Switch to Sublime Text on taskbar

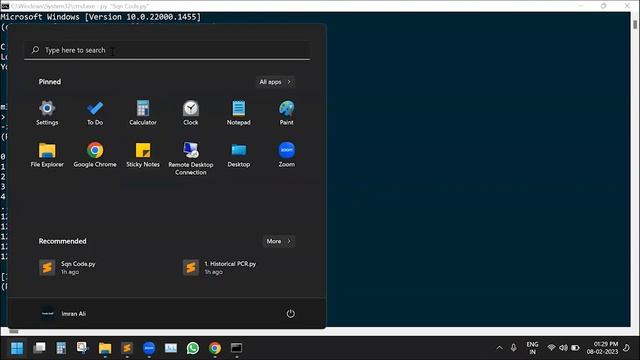(x=127, y=348)
